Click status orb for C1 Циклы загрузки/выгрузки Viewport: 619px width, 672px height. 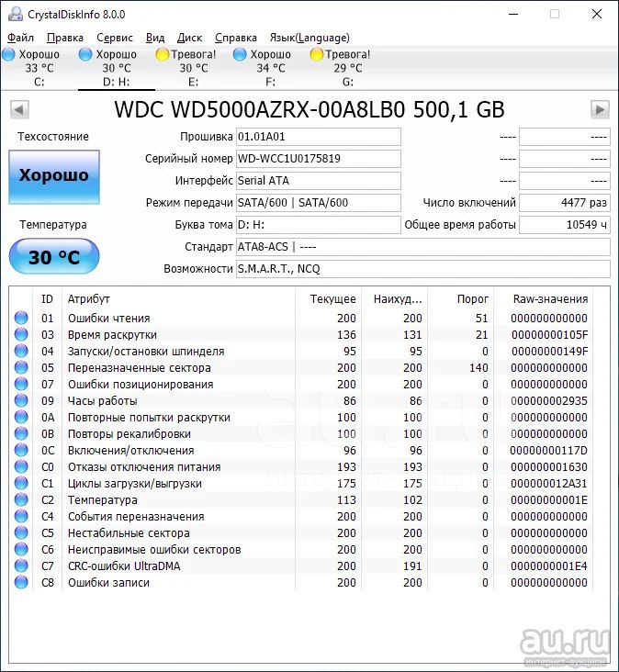point(21,483)
